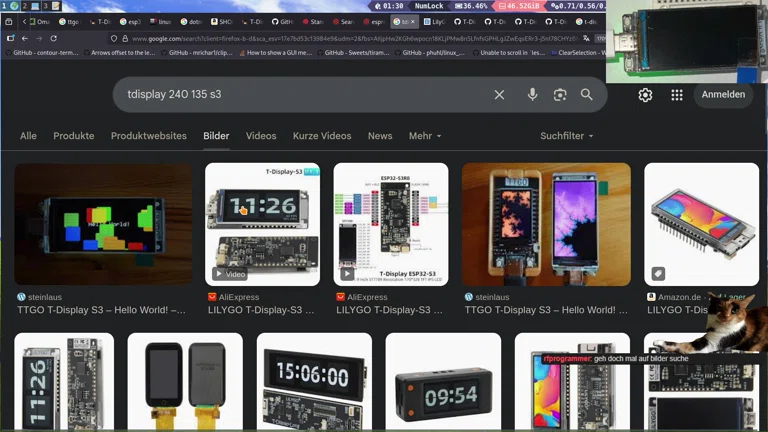Start voice search with the microphone icon
The width and height of the screenshot is (768, 432).
[532, 95]
